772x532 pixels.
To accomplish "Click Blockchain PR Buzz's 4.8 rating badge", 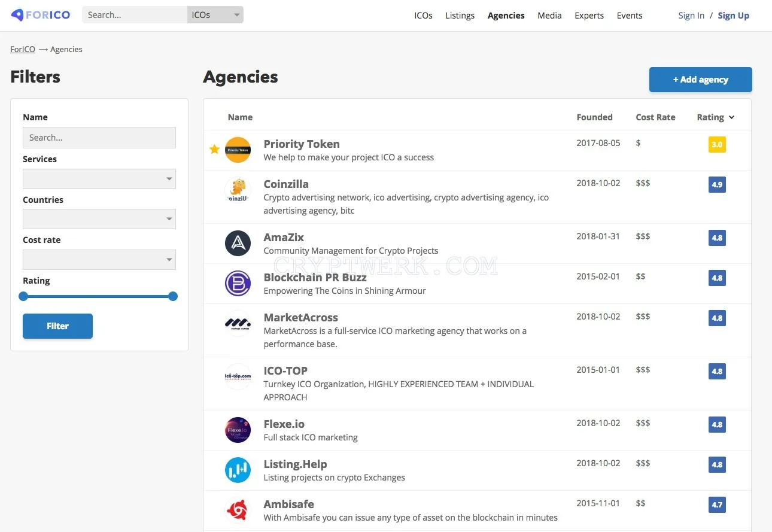I will (717, 278).
